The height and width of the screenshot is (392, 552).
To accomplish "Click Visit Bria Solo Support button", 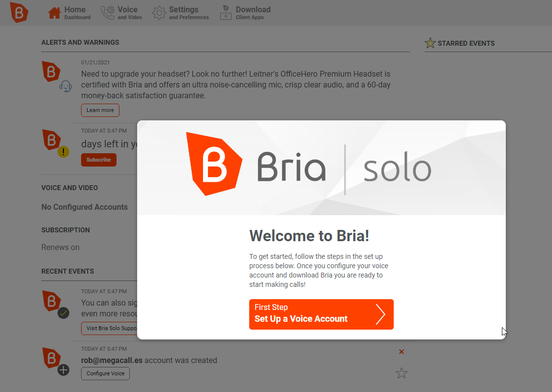I will pos(110,328).
